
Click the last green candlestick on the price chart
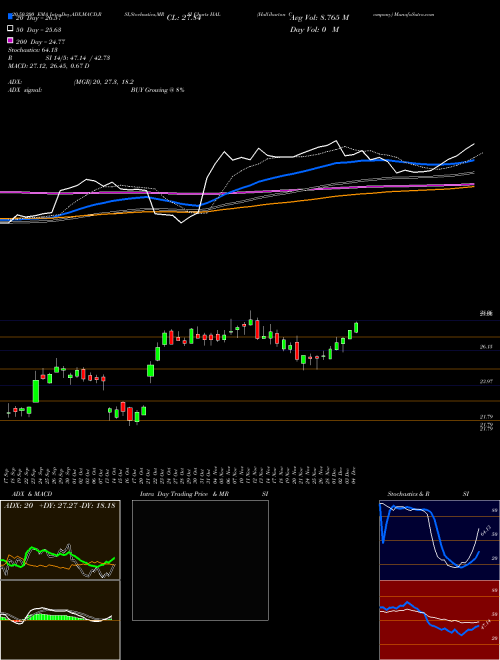(x=356, y=327)
